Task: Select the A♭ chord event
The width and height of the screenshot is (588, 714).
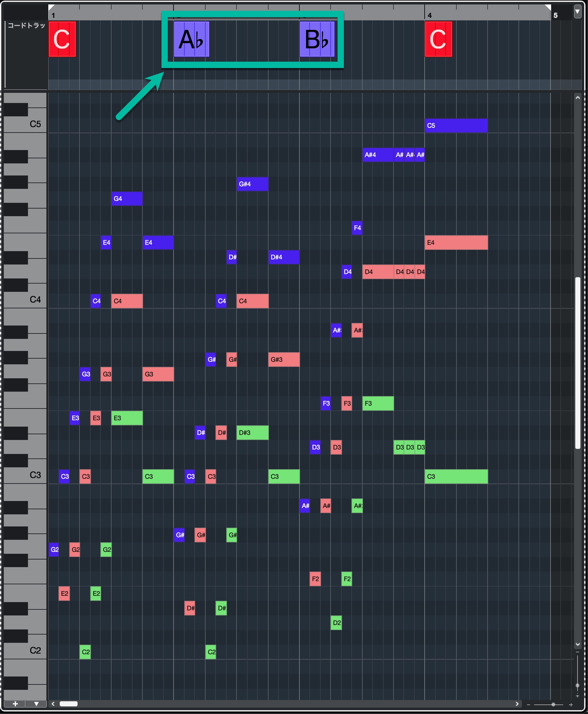Action: [x=191, y=39]
